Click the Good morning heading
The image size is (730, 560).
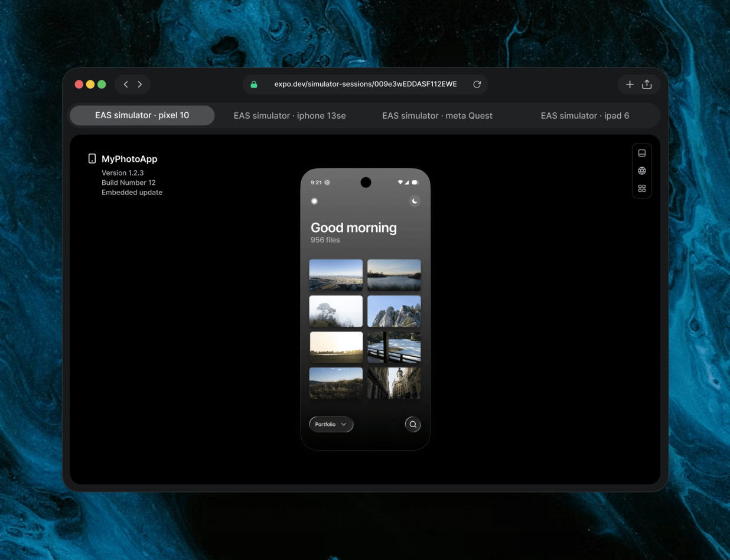pyautogui.click(x=354, y=228)
